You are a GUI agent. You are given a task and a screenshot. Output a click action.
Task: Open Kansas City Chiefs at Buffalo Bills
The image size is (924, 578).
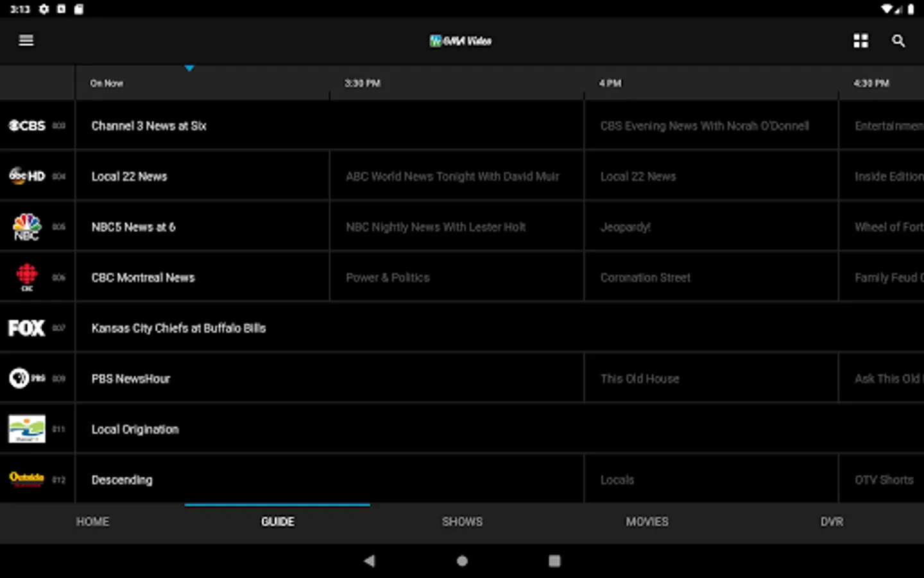point(500,328)
